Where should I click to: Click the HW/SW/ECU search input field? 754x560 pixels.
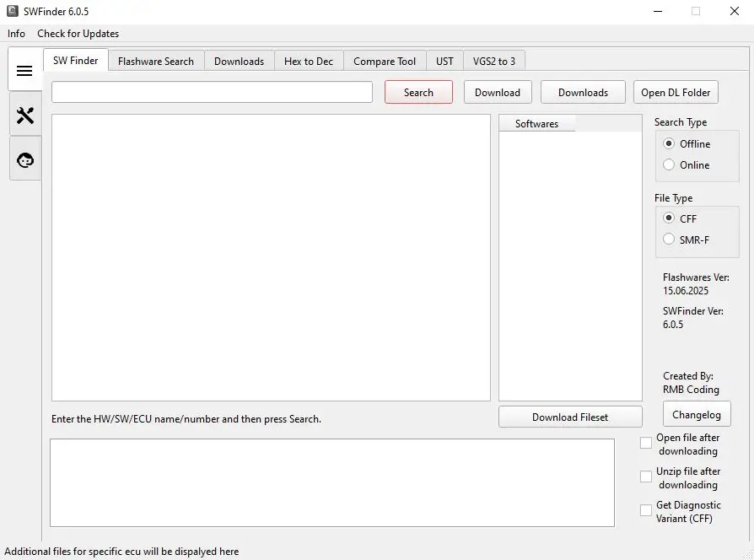(212, 92)
